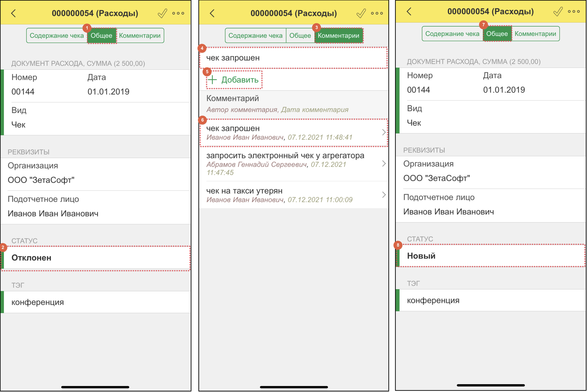Tap 'Иванов Иван Иванович' on left screen
This screenshot has height=392, width=587.
coord(53,214)
